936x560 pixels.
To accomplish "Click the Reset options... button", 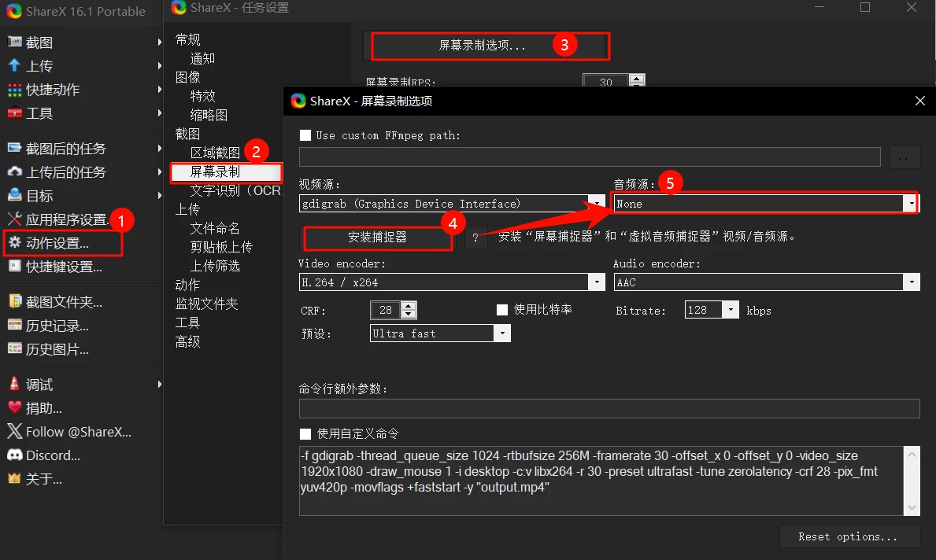I will [x=849, y=536].
